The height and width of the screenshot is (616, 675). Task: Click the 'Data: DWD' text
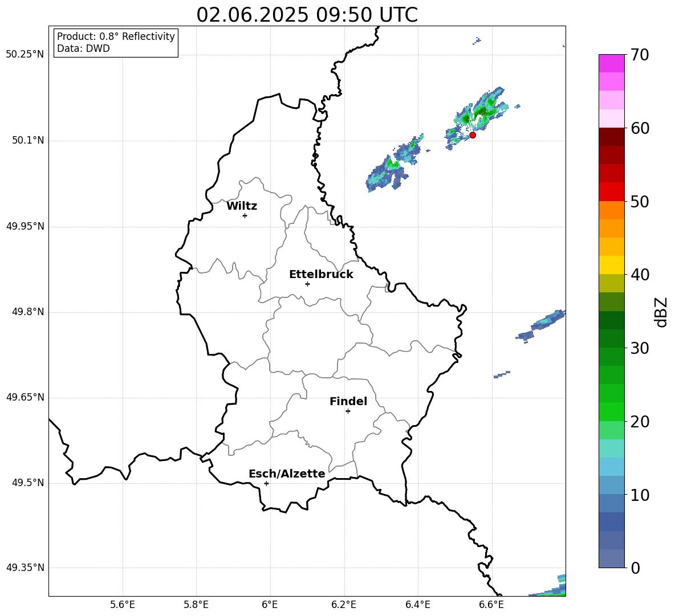point(83,48)
